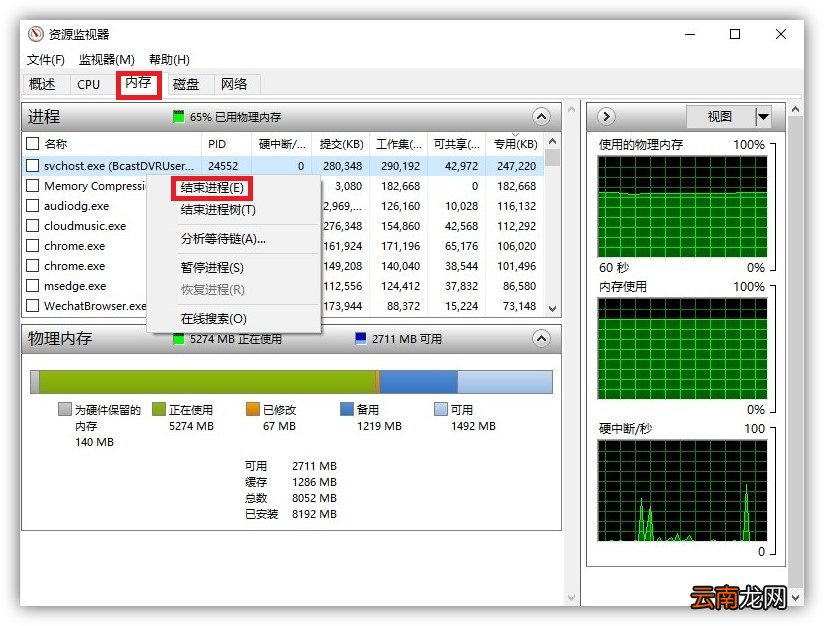The height and width of the screenshot is (626, 824).
Task: Sort by the 专用(KB) column header
Action: (516, 144)
